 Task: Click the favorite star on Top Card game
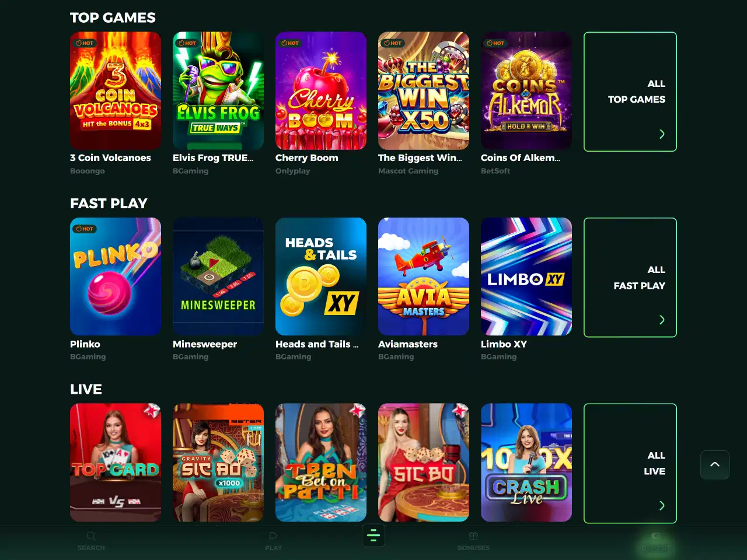coord(152,411)
